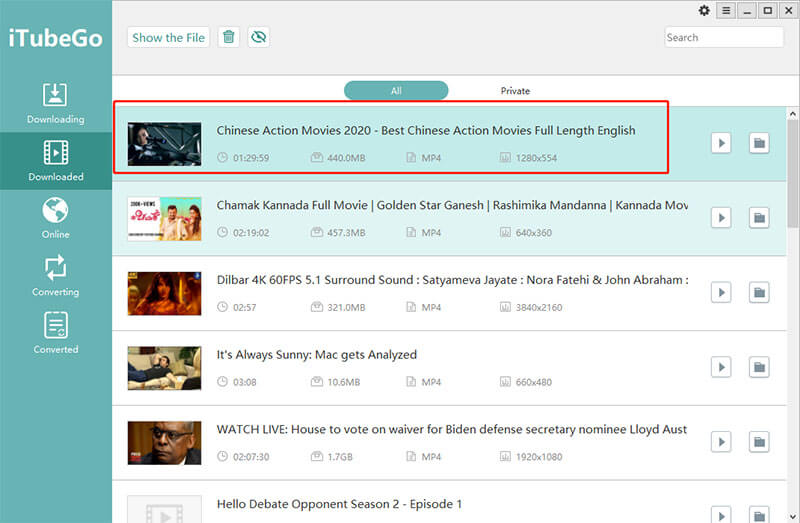Open folder for Chamak Kannada Full Movie
Image resolution: width=800 pixels, height=523 pixels.
click(759, 218)
